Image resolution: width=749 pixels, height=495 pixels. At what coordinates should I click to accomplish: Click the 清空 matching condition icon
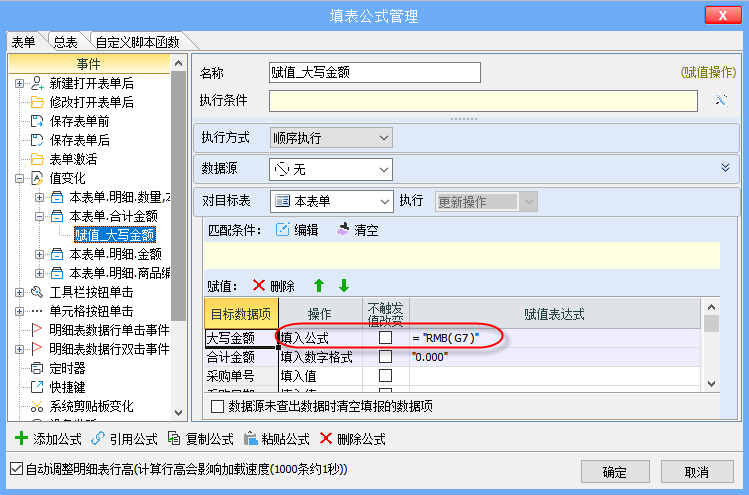click(343, 230)
